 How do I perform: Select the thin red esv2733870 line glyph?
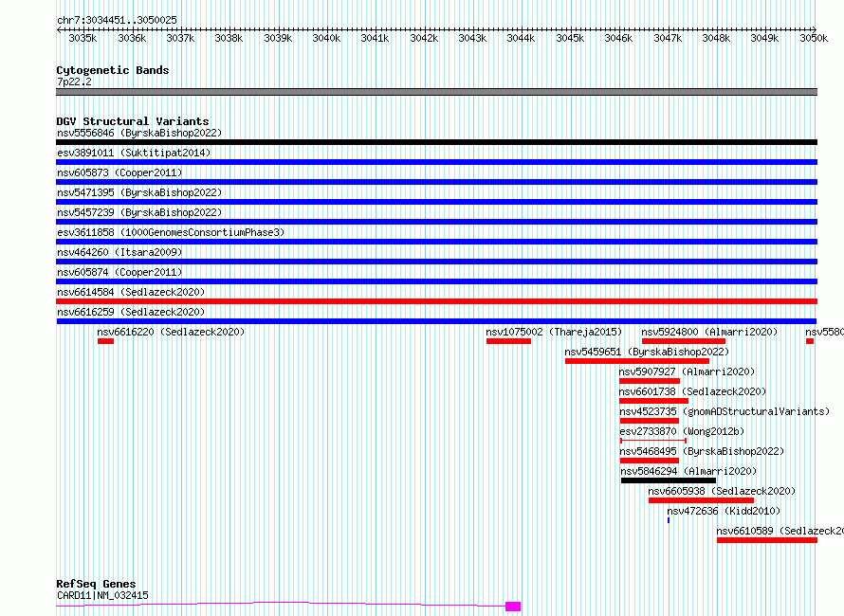point(653,441)
